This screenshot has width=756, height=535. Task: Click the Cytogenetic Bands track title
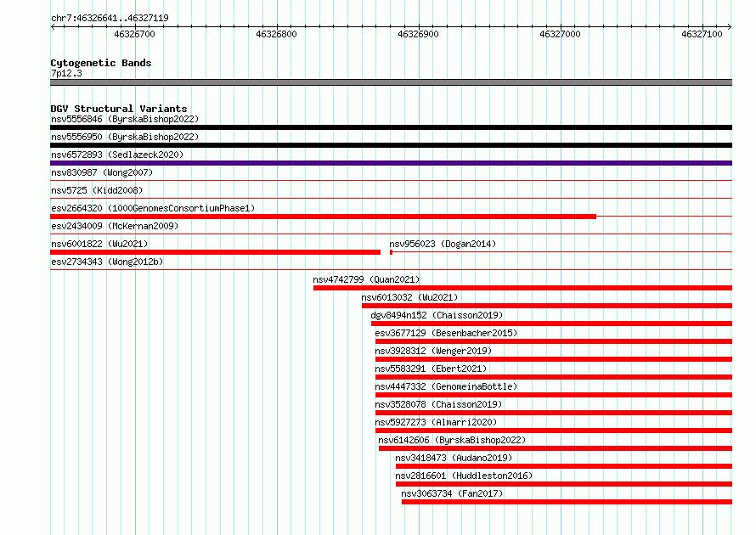point(101,63)
